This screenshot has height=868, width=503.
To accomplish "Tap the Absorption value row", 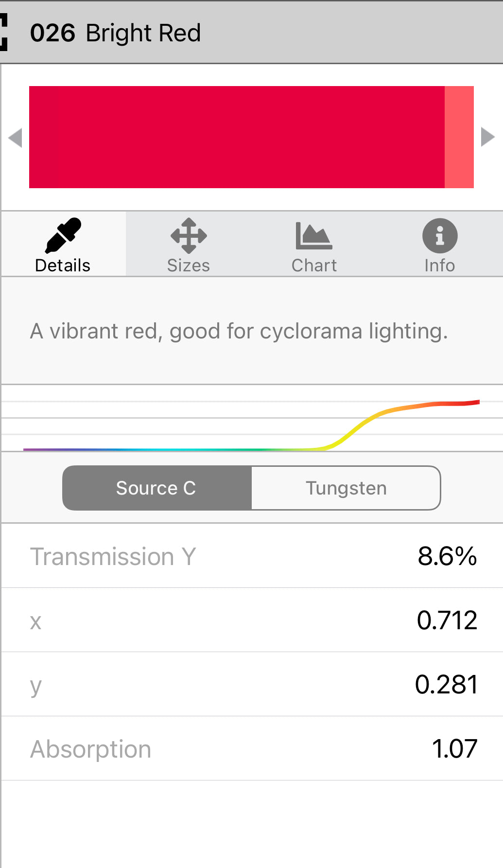I will 251,748.
